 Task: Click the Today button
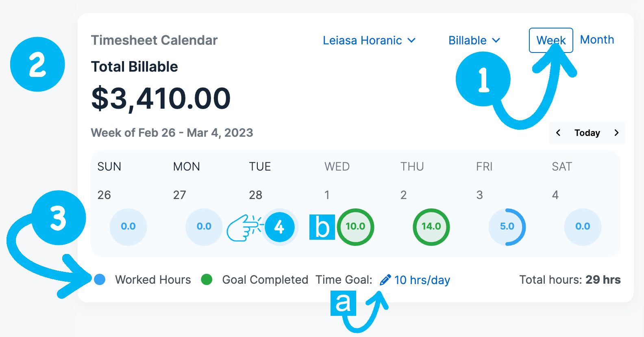pos(587,133)
